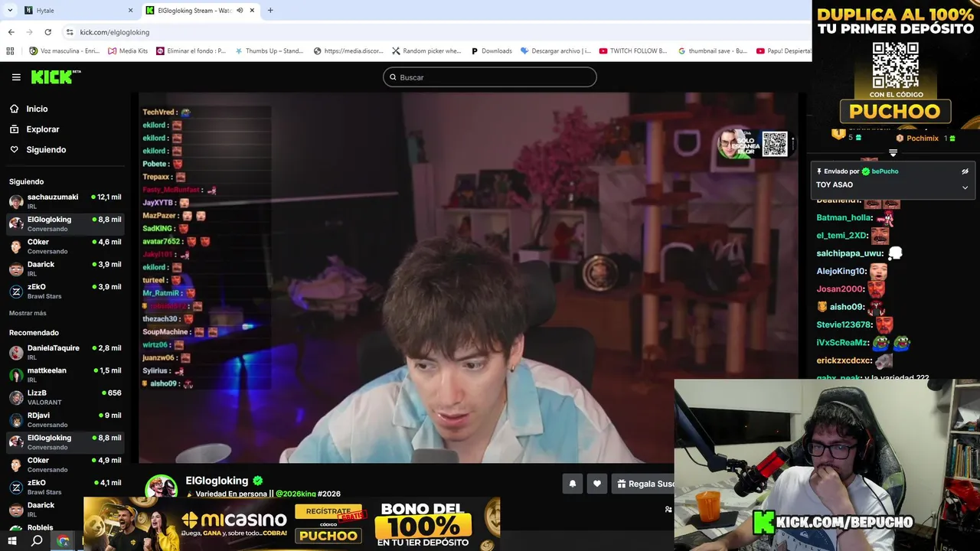The image size is (980, 551).
Task: Expand list with Mostrar más
Action: point(28,313)
